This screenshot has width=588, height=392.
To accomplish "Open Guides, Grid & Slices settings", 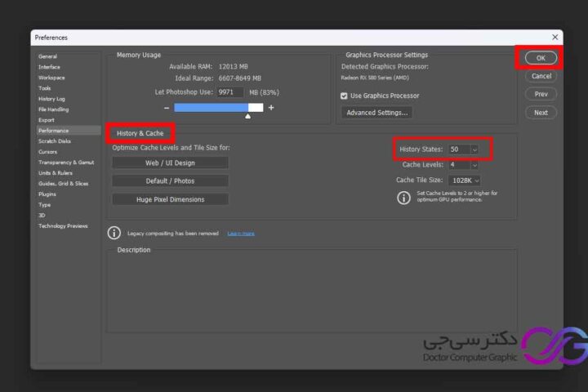I will [x=63, y=184].
